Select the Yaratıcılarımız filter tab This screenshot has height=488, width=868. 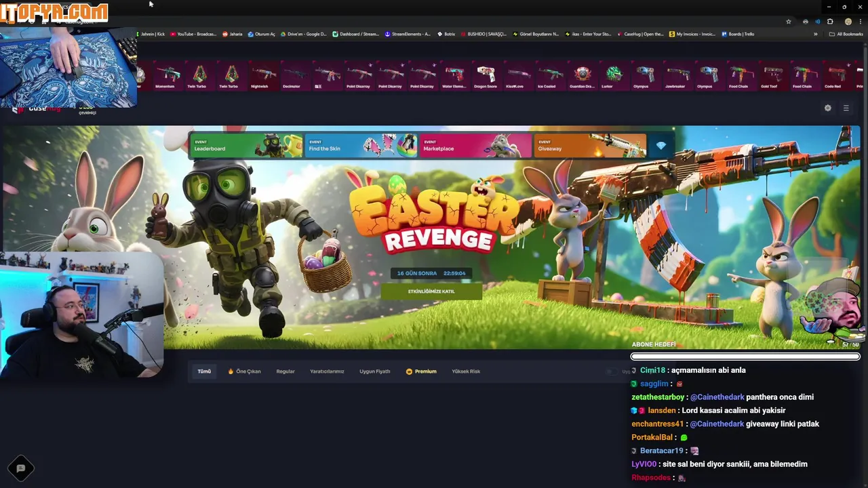327,371
